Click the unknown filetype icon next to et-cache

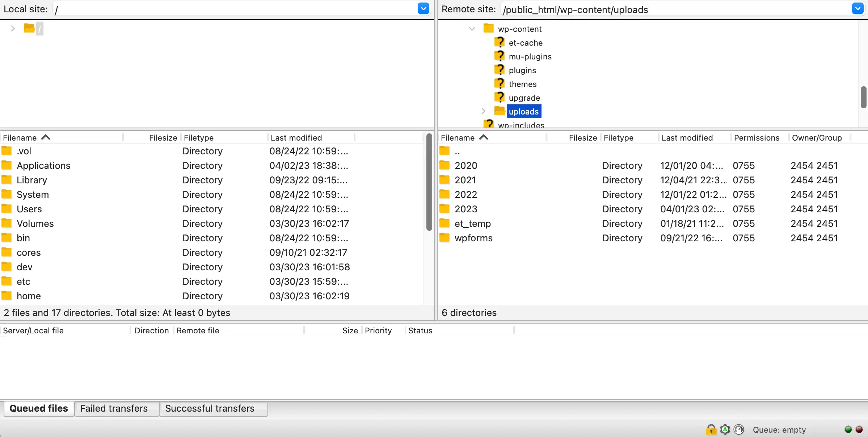(500, 42)
